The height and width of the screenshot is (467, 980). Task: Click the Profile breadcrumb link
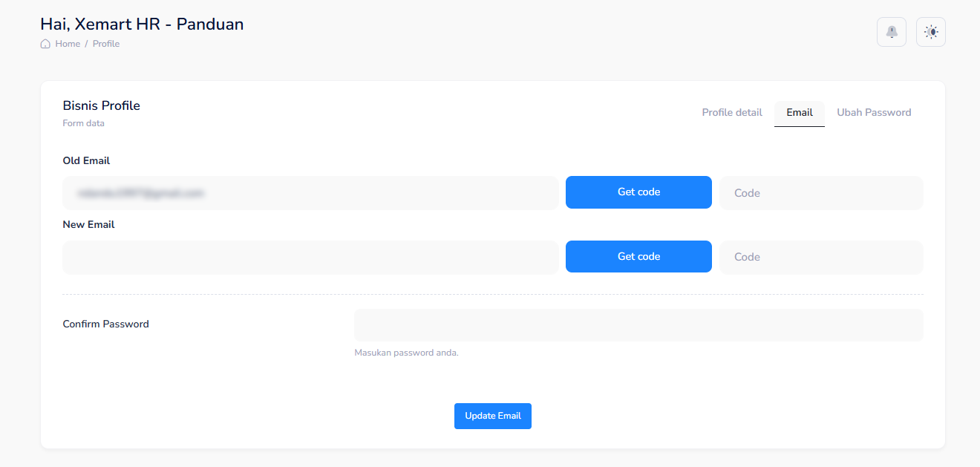pyautogui.click(x=105, y=44)
